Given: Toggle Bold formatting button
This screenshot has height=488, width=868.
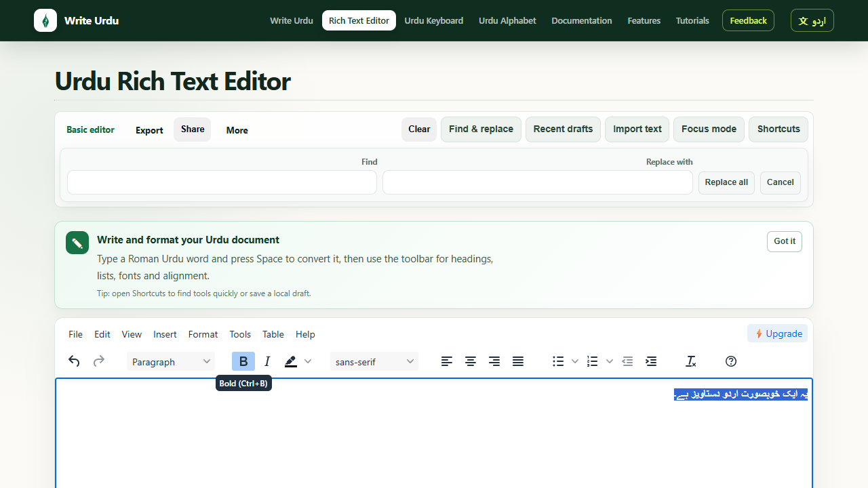Looking at the screenshot, I should pos(243,361).
